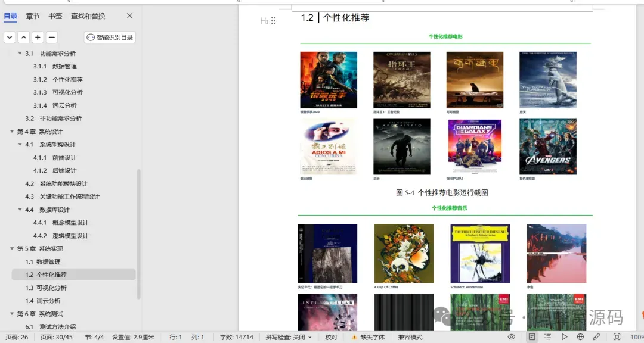Image resolution: width=644 pixels, height=343 pixels.
Task: Switch to the 查找和替换 tab
Action: [x=88, y=16]
